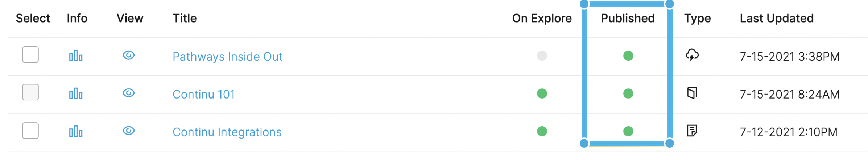Image resolution: width=868 pixels, height=160 pixels.
Task: Open stats chart icon for Pathways Inside Out
Action: pos(76,56)
